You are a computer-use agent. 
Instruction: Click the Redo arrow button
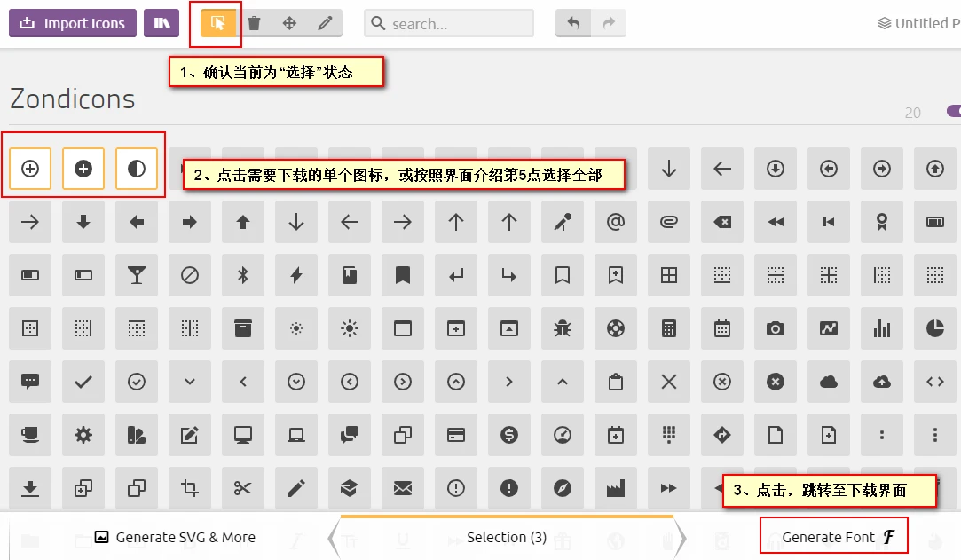(609, 23)
